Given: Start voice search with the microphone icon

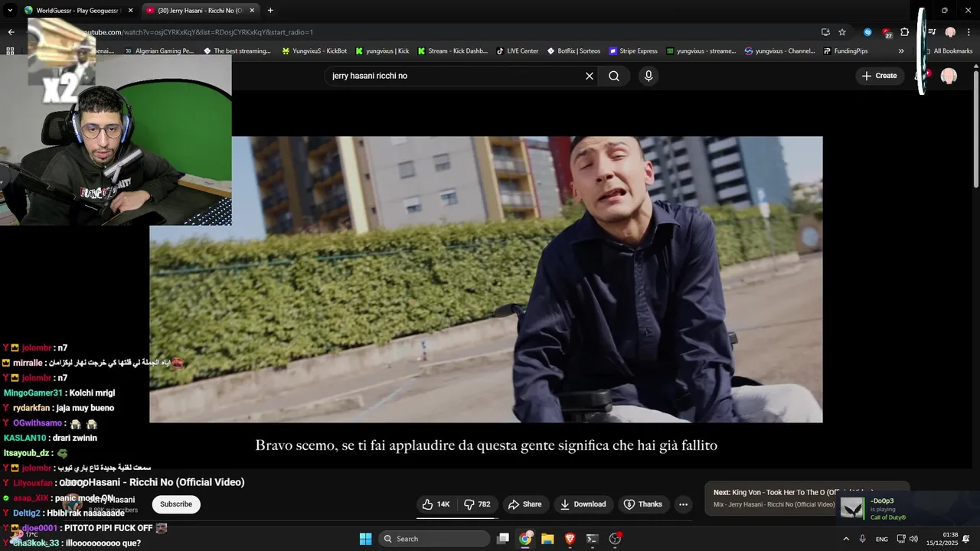Looking at the screenshot, I should click(x=648, y=76).
